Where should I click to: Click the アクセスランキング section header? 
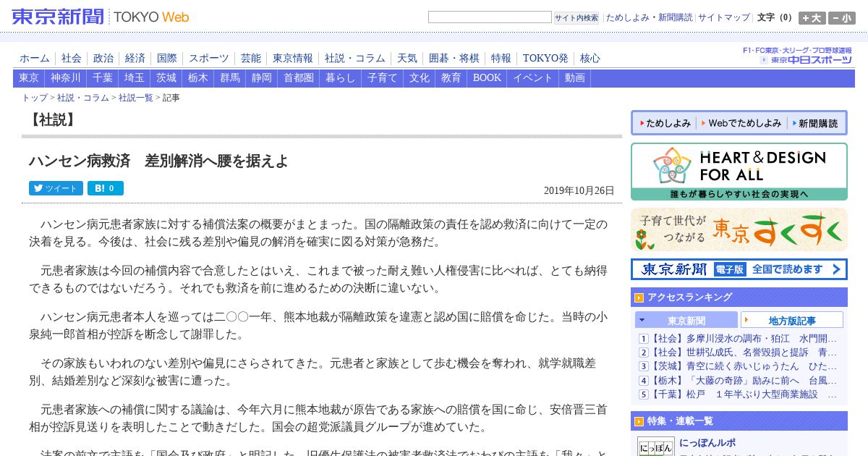pos(739,297)
